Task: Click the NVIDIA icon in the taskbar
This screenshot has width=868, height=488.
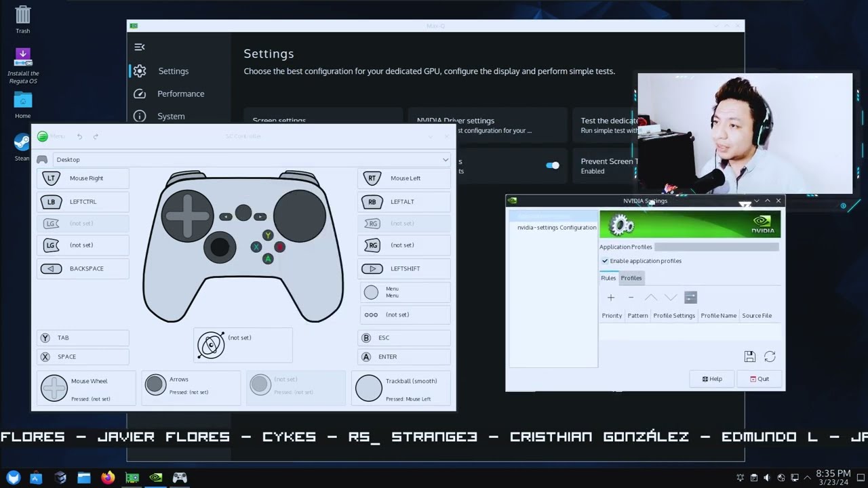Action: [156, 477]
